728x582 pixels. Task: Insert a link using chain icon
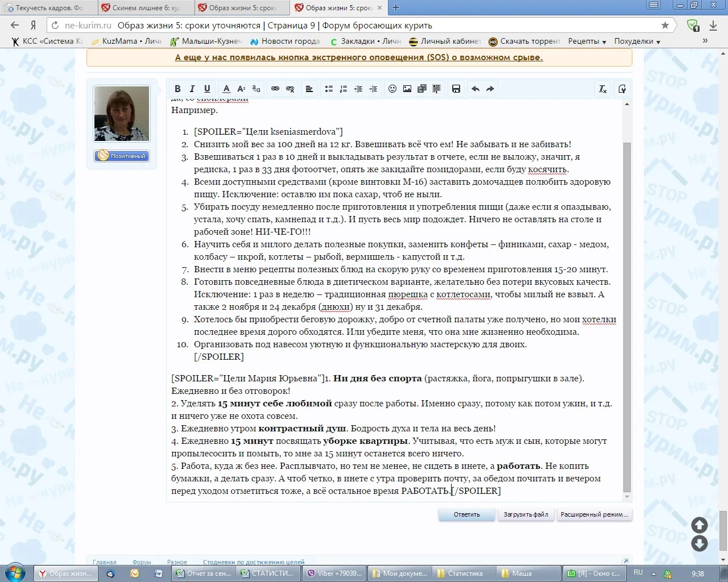pyautogui.click(x=275, y=89)
